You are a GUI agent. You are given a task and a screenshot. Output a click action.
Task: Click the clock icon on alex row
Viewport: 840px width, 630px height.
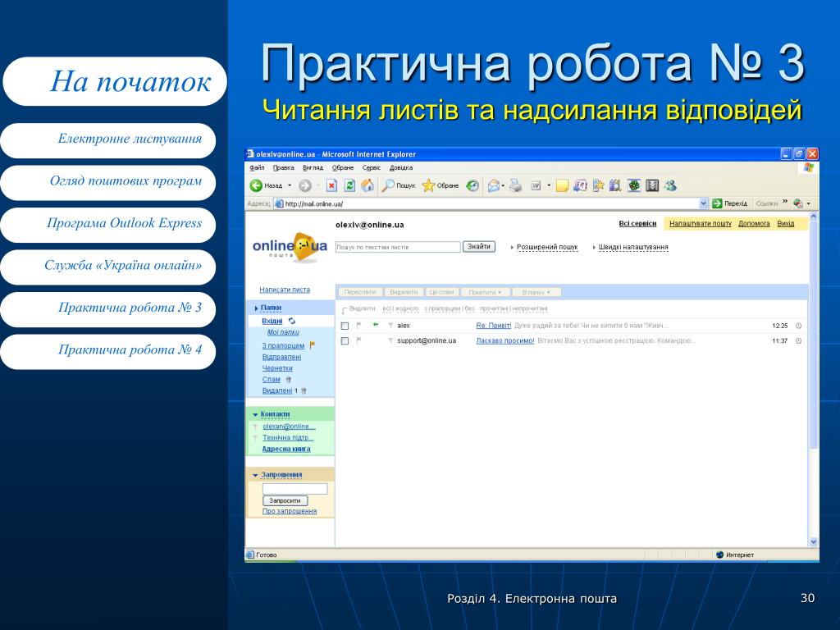798,326
